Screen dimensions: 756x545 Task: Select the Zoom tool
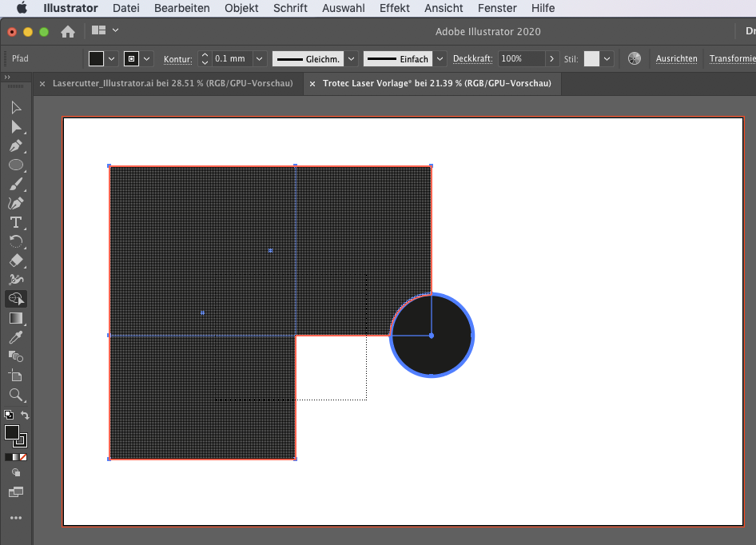click(x=16, y=395)
